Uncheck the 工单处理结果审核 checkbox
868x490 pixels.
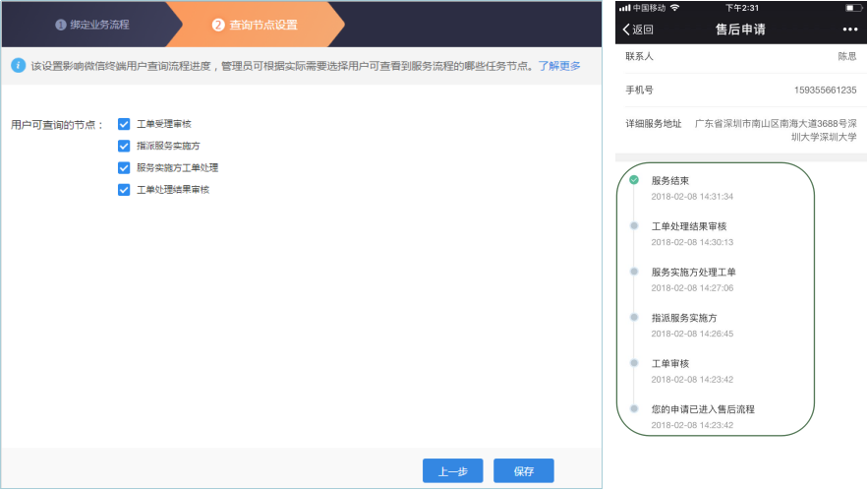(x=124, y=190)
